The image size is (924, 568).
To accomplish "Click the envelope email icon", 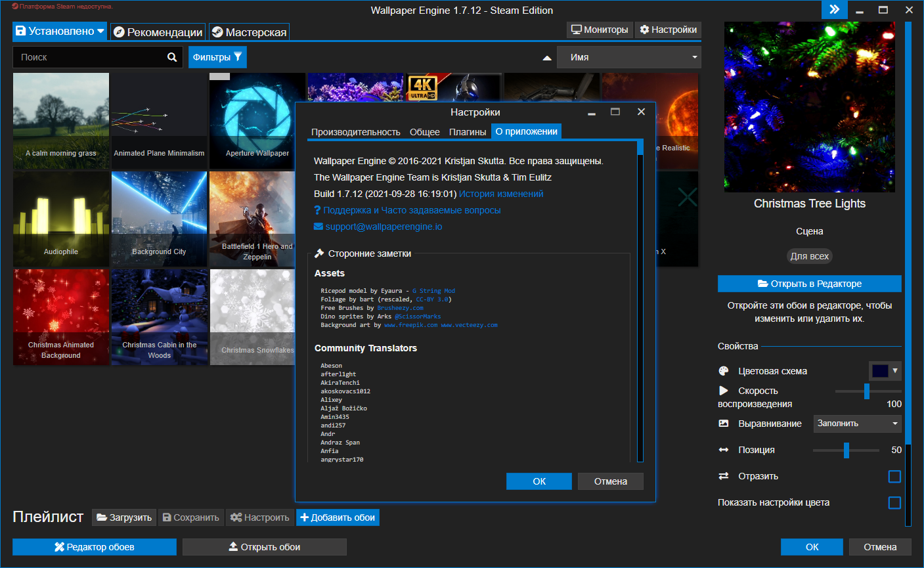I will pyautogui.click(x=319, y=227).
